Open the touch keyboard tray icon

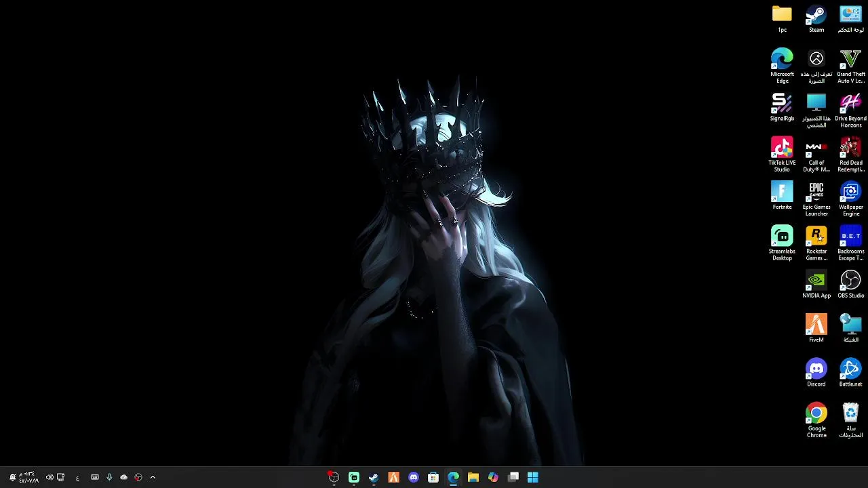pyautogui.click(x=95, y=477)
